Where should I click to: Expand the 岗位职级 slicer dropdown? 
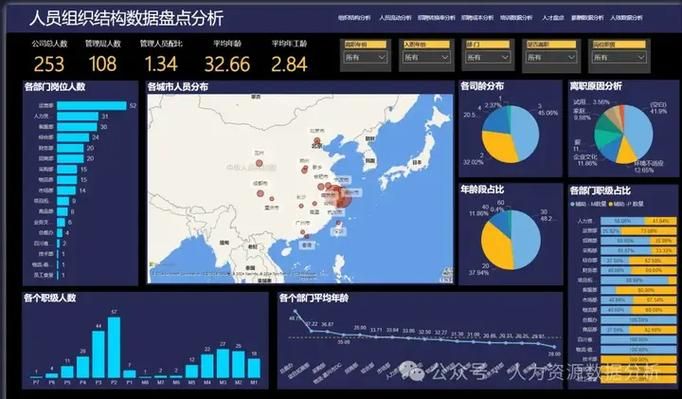pos(619,57)
